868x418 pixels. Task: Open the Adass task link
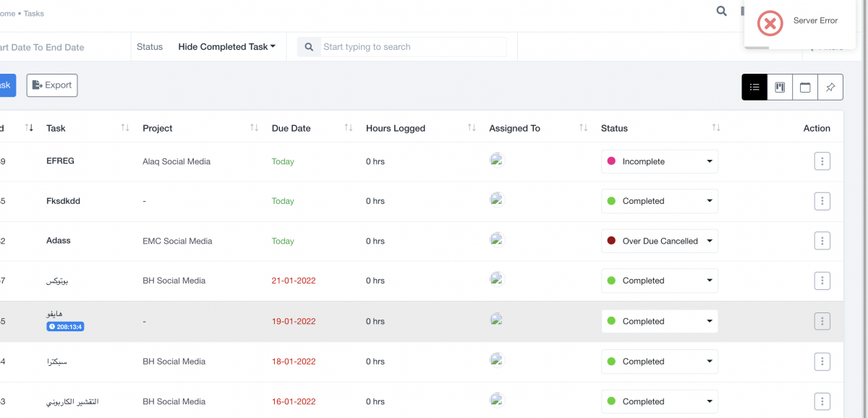tap(59, 241)
